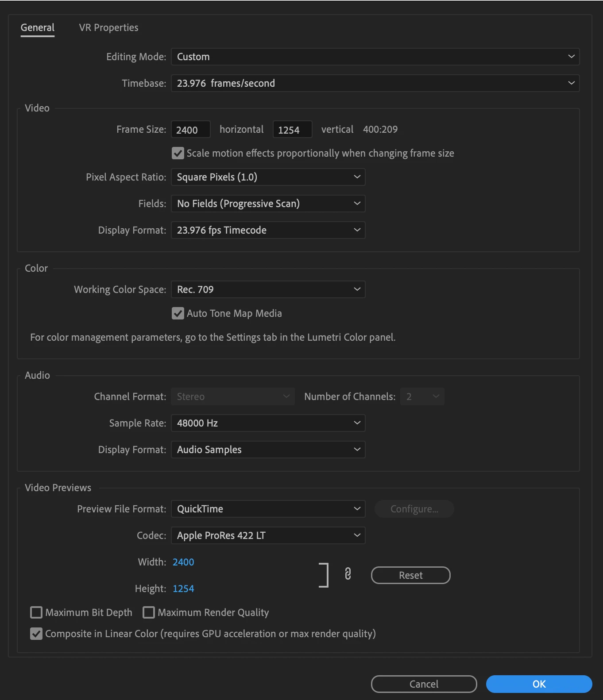Click the Cancel button

tap(424, 684)
